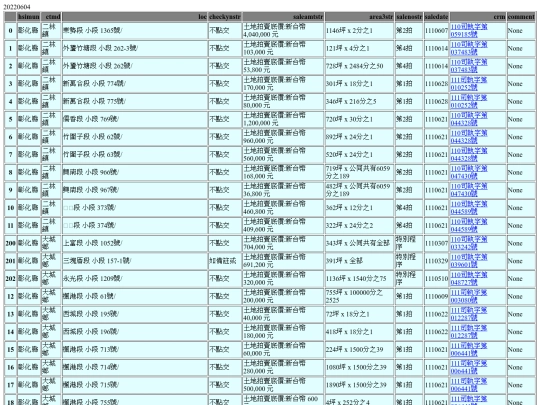Open the crm link in row 16

[469, 367]
